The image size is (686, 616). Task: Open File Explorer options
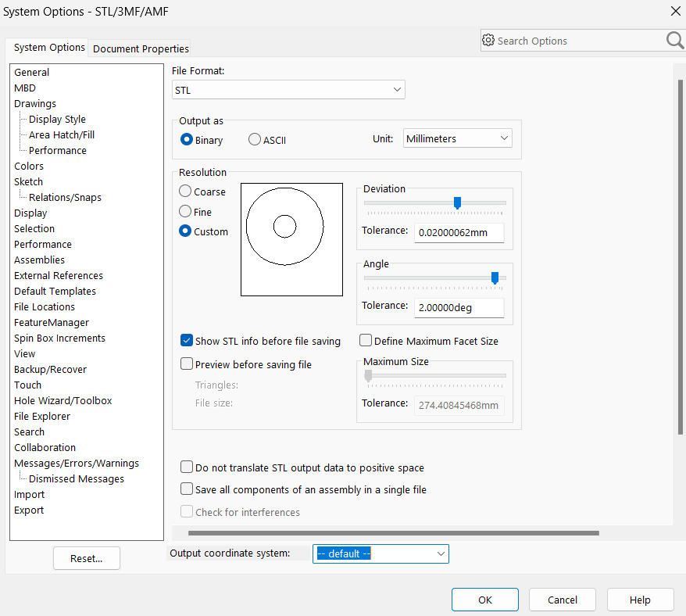42,417
